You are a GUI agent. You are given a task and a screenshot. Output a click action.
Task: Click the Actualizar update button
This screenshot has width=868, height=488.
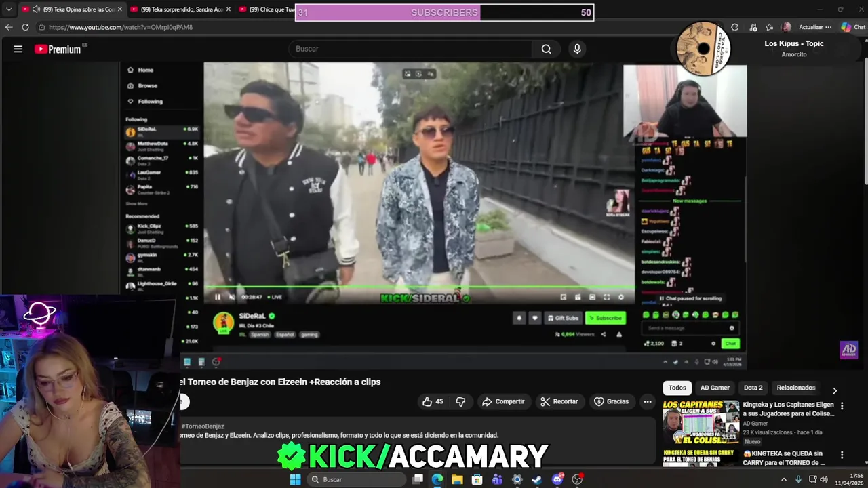(x=816, y=27)
